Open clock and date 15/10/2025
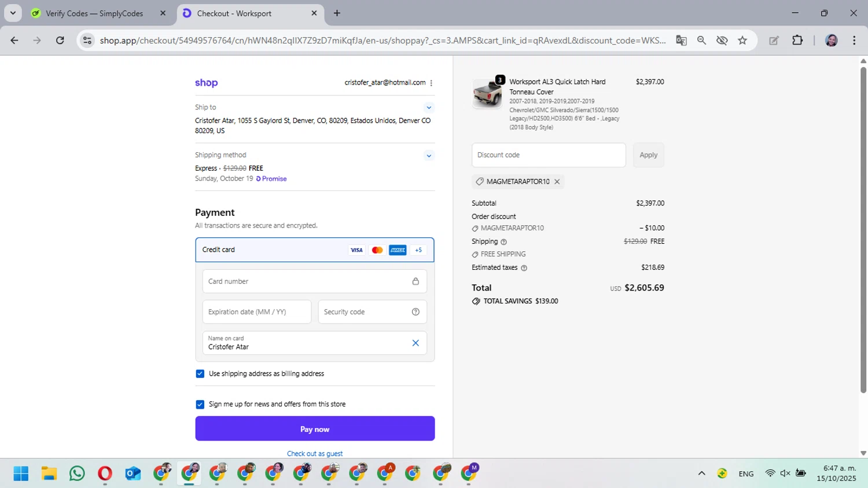This screenshot has width=868, height=488. click(x=836, y=474)
